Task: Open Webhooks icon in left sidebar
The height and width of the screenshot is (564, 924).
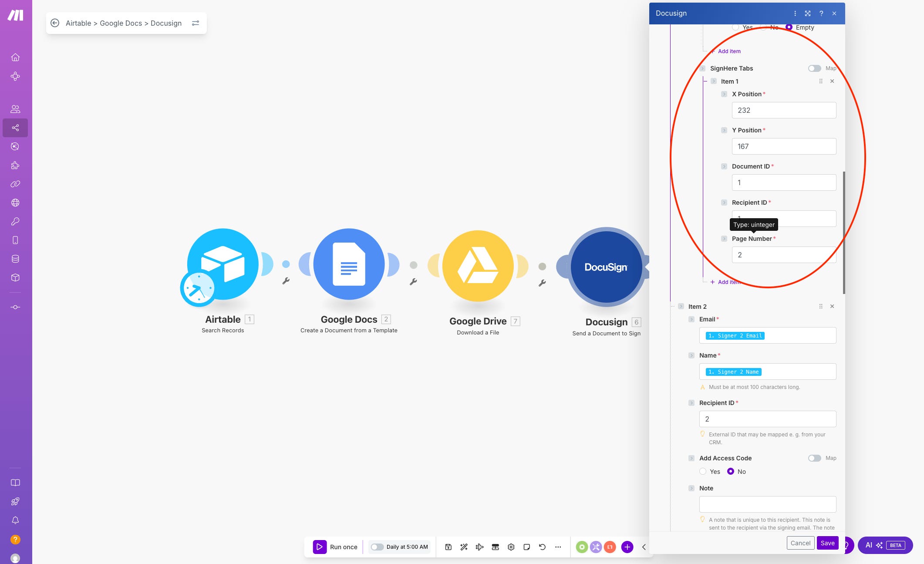Action: click(15, 203)
